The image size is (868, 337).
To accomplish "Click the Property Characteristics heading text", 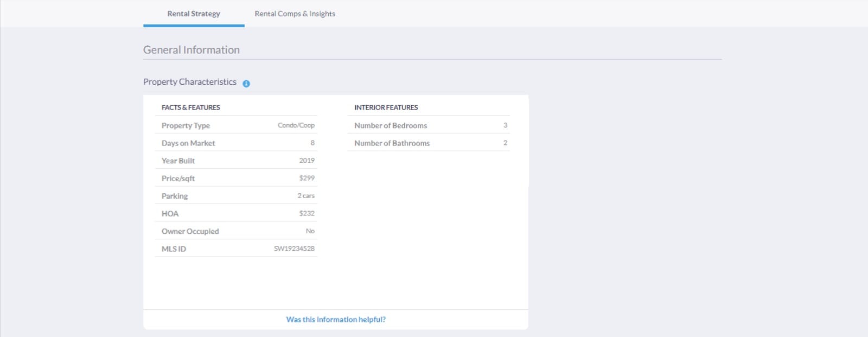I will tap(189, 82).
